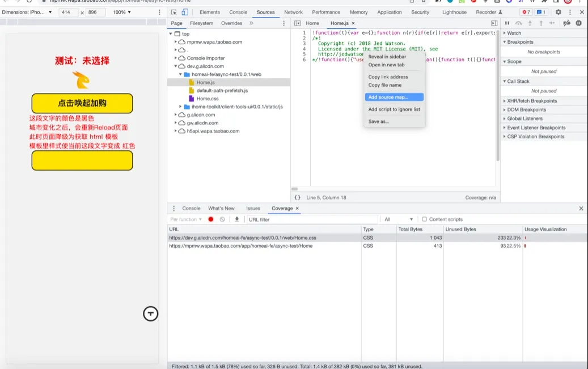Open the Dimensions device dropdown
Screen dimensions: 588x369
tap(27, 12)
